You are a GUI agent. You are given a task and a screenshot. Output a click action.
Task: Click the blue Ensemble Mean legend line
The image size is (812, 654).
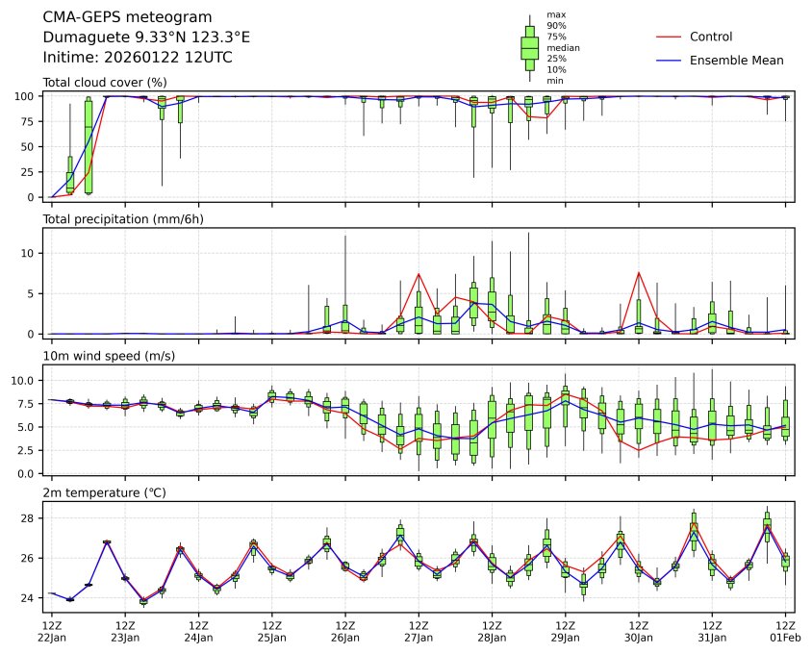tap(669, 60)
